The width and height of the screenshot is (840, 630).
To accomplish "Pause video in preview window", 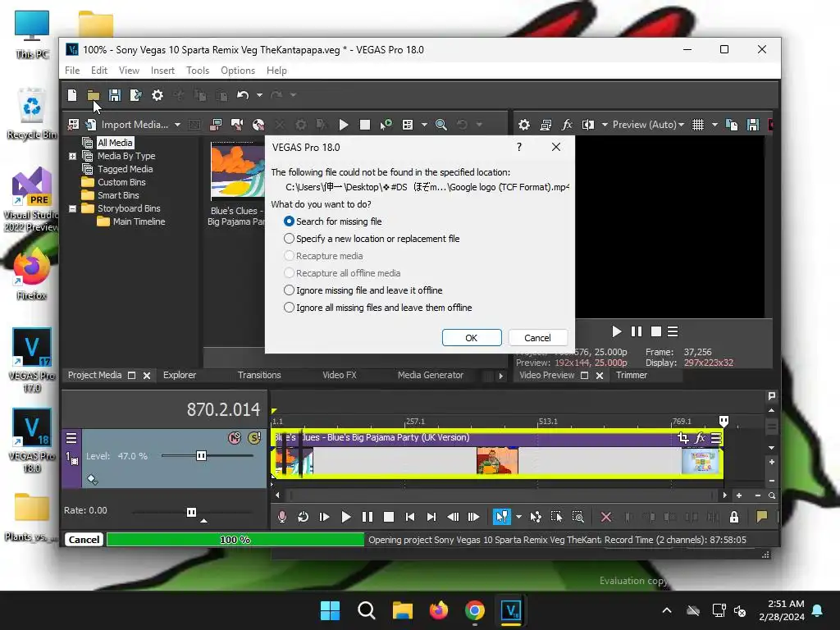I will 636,331.
